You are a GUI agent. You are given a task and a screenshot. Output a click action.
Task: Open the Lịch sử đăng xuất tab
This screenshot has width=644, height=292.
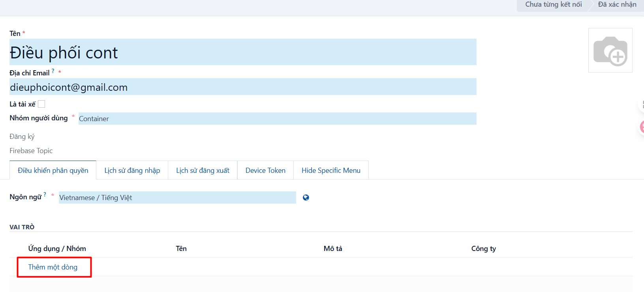click(203, 170)
